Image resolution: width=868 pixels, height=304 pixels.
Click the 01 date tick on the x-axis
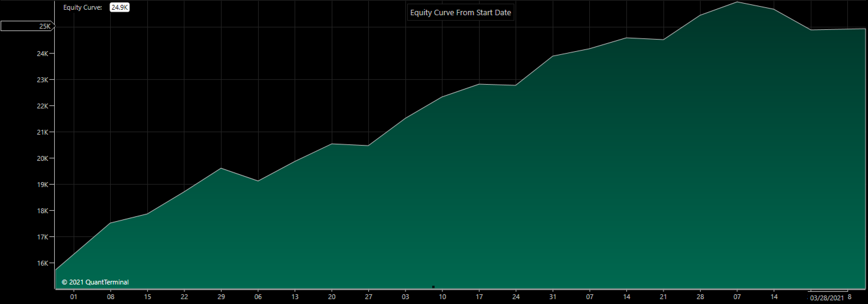click(73, 297)
